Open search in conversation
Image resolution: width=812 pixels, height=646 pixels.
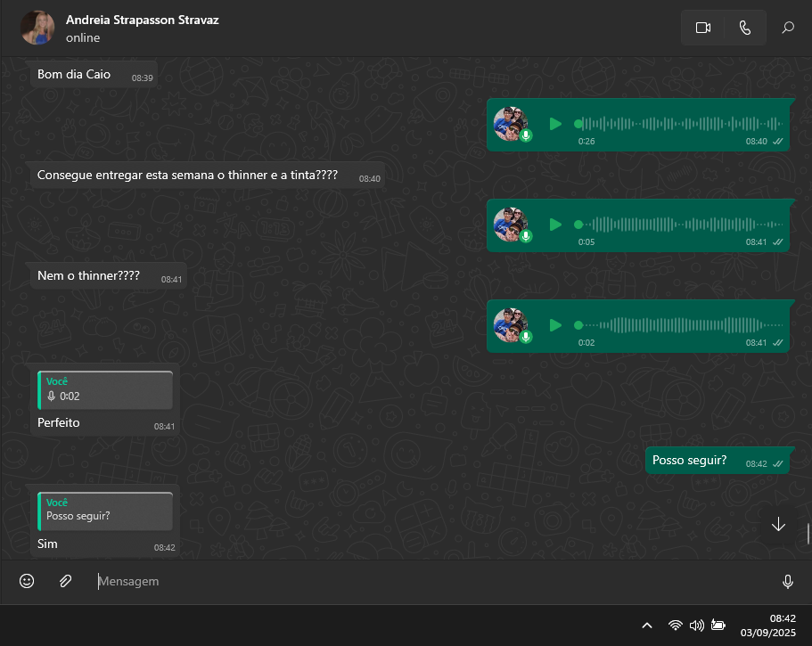pyautogui.click(x=788, y=28)
